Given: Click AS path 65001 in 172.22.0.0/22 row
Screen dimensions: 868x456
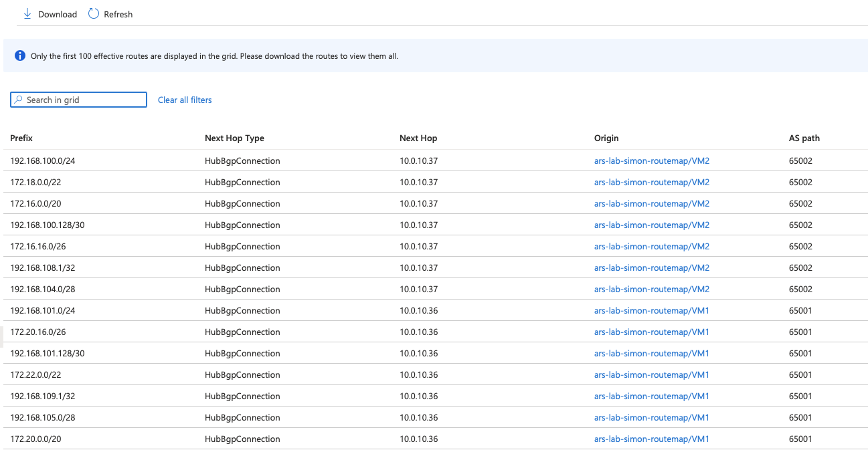Looking at the screenshot, I should pos(801,374).
